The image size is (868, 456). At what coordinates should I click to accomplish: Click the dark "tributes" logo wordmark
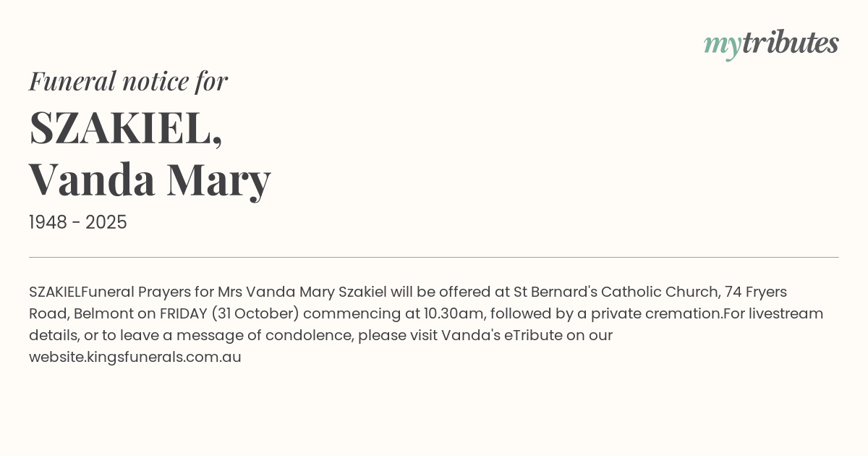click(x=790, y=43)
